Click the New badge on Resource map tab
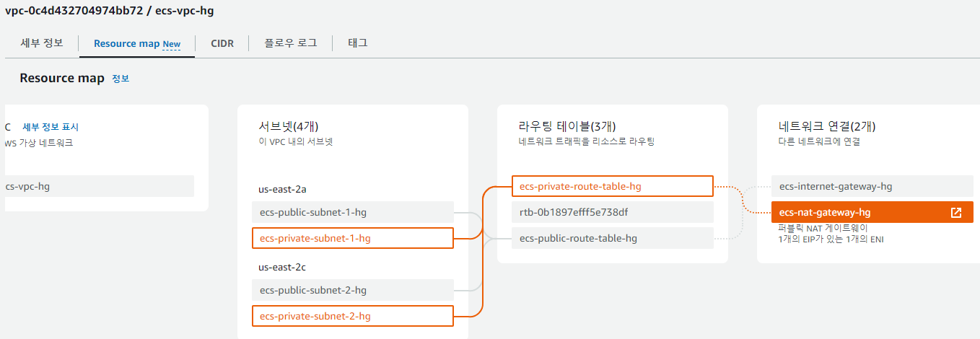This screenshot has width=980, height=339. pyautogui.click(x=172, y=44)
